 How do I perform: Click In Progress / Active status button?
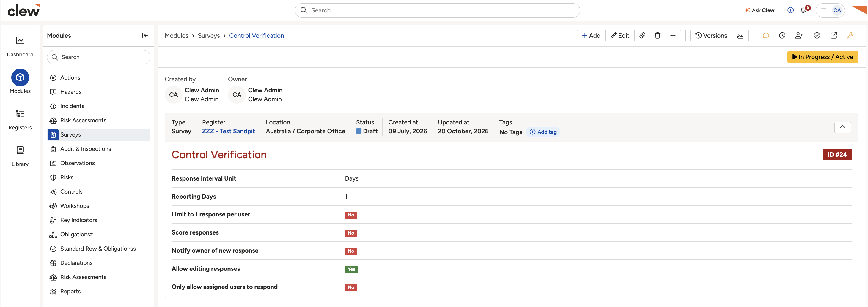pyautogui.click(x=823, y=57)
